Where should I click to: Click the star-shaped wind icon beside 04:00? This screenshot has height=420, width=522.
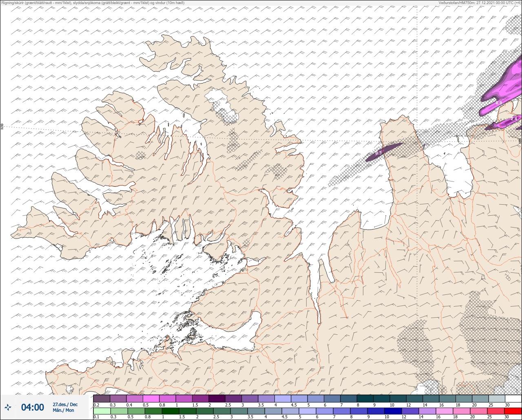[x=8, y=407]
